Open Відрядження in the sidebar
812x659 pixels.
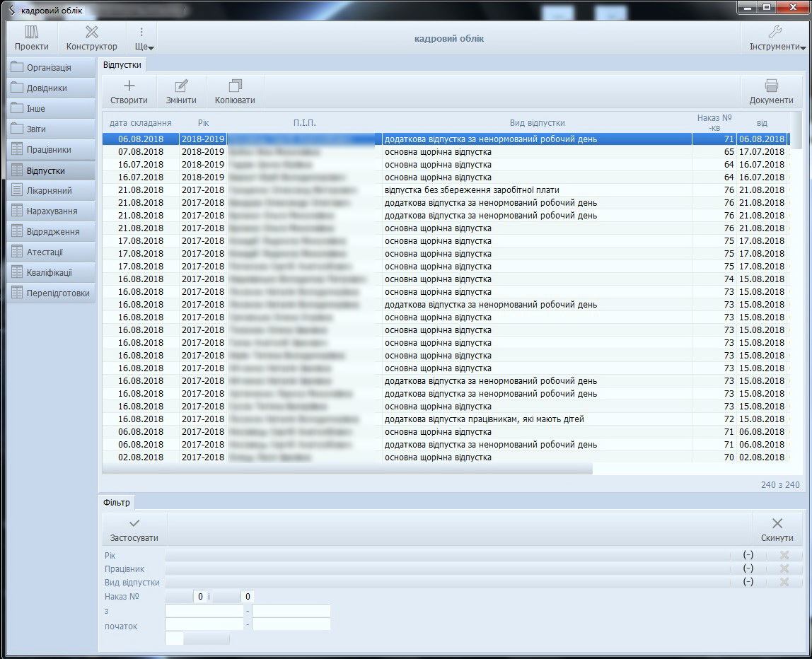[52, 232]
